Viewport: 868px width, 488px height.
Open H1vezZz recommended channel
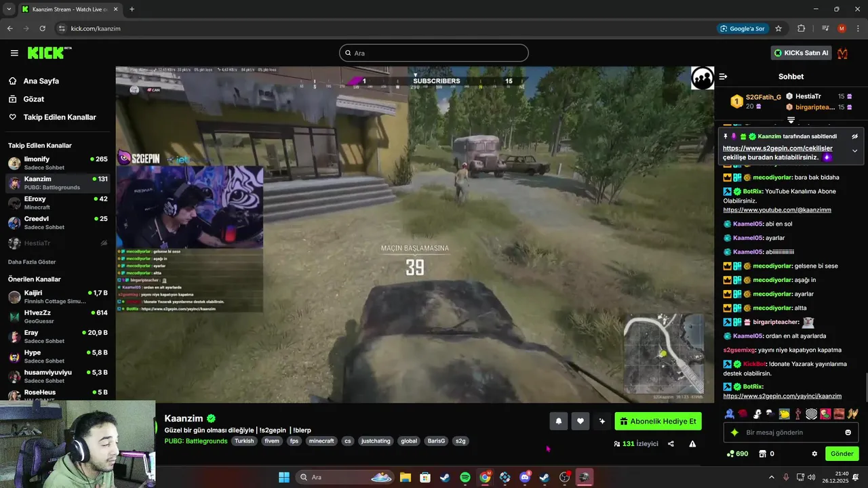coord(58,317)
